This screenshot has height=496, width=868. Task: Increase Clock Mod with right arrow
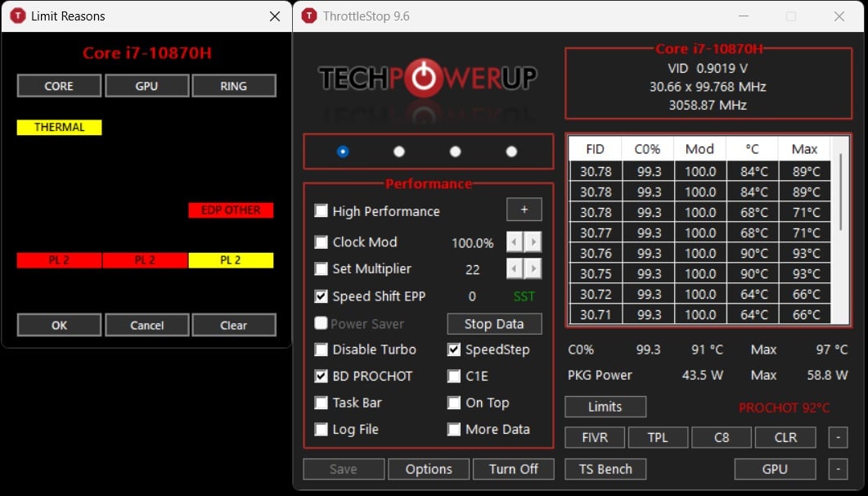(533, 242)
